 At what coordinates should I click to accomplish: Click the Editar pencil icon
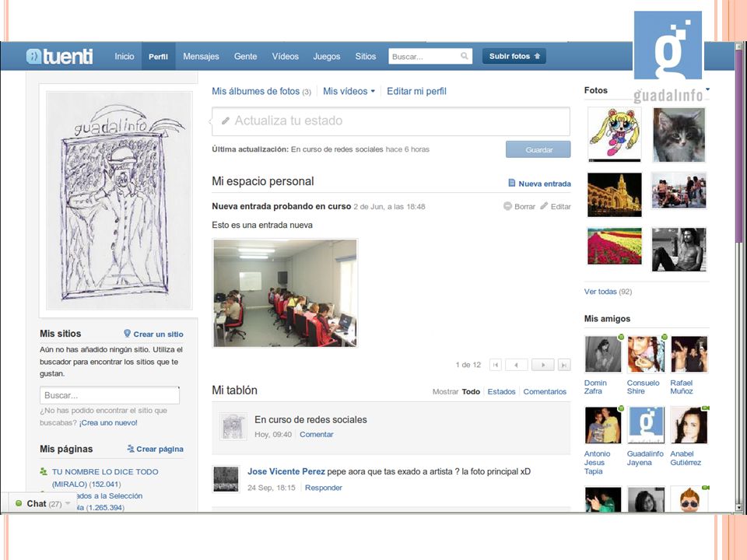(544, 205)
